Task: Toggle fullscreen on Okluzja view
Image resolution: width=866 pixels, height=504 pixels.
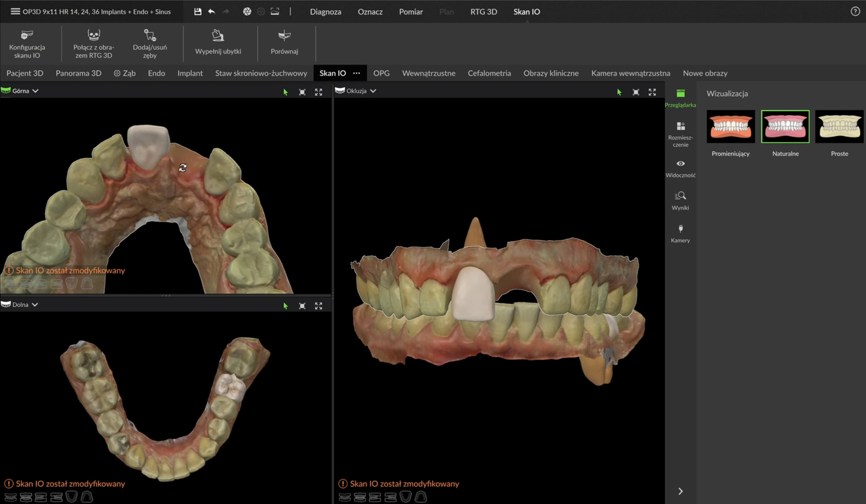Action: pos(652,92)
